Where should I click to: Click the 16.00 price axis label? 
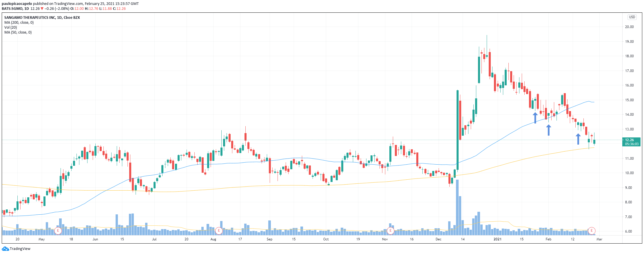(629, 85)
